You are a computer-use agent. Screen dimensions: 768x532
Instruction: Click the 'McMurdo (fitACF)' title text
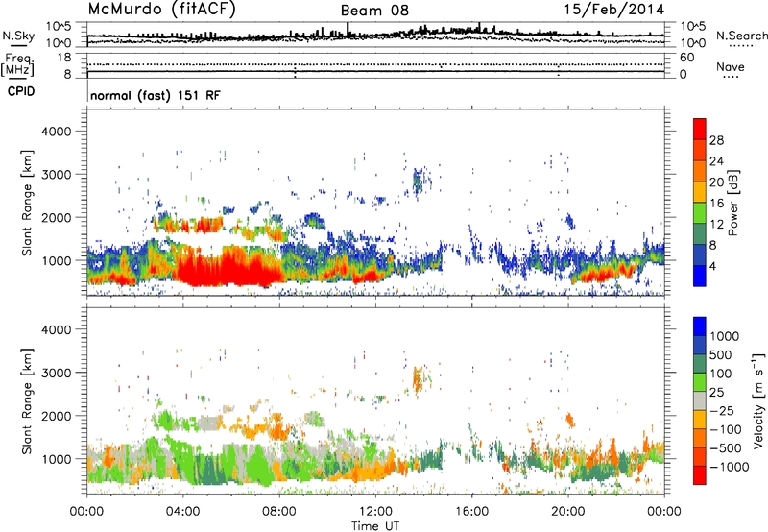coord(161,10)
